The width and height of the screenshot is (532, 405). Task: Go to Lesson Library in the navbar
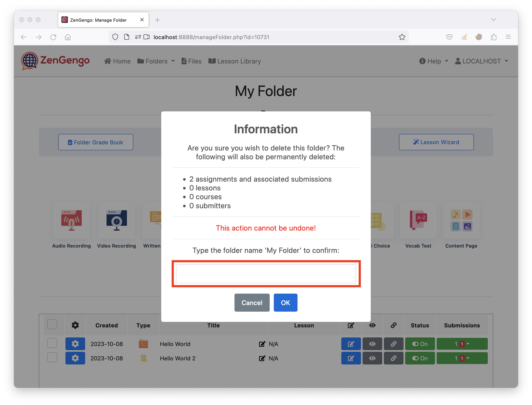click(235, 61)
